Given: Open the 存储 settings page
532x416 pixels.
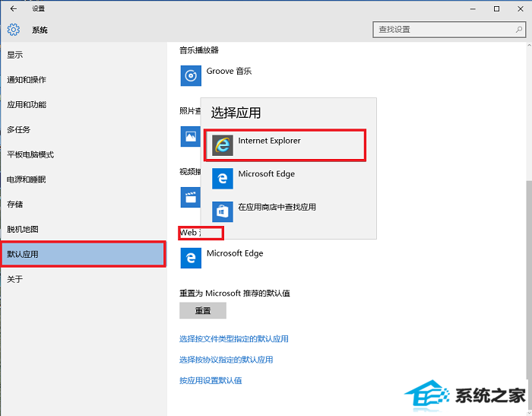Looking at the screenshot, I should pyautogui.click(x=83, y=204).
